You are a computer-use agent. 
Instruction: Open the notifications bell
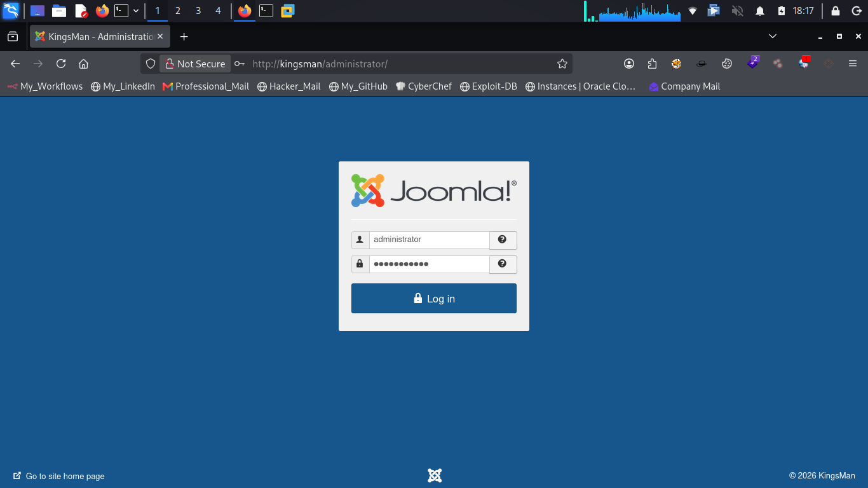(x=760, y=11)
